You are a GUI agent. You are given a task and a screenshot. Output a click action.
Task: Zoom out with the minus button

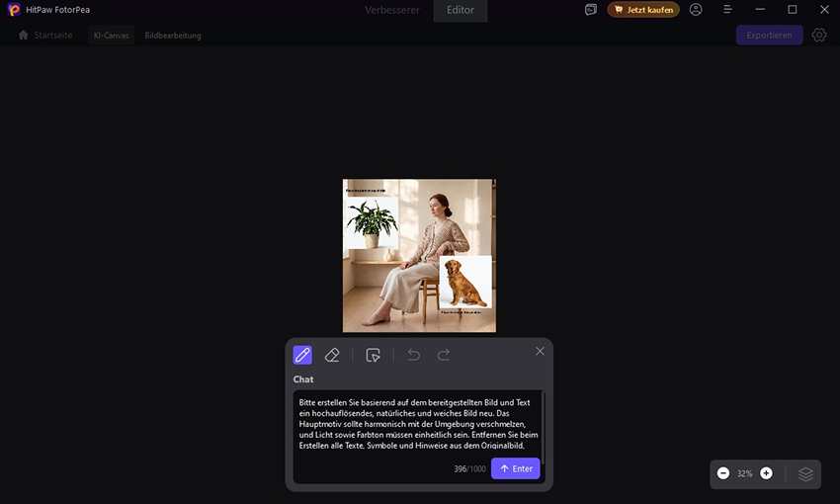(x=723, y=473)
